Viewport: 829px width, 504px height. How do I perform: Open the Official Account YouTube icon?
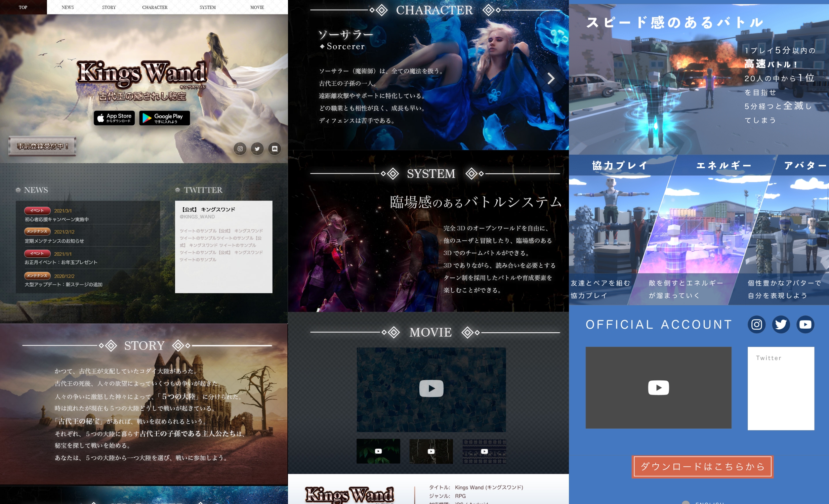tap(805, 324)
